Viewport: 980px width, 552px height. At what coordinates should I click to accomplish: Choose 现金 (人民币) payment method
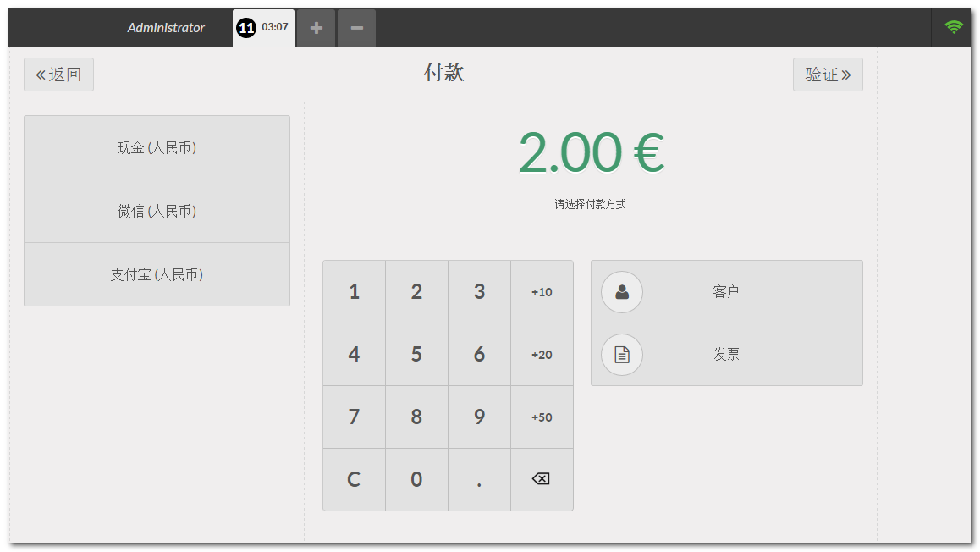click(x=157, y=148)
